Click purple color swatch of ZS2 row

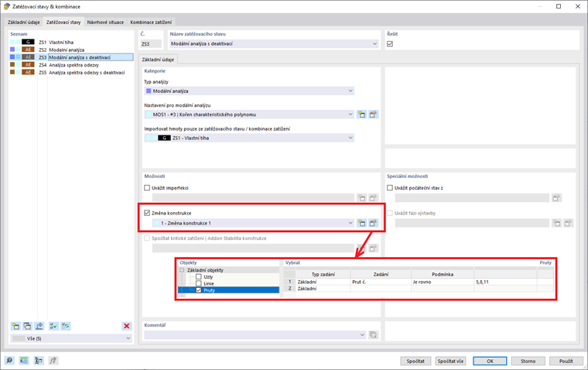point(12,50)
